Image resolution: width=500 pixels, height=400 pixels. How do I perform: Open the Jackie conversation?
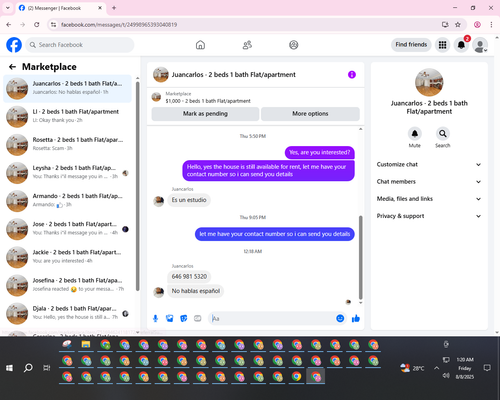click(x=67, y=257)
